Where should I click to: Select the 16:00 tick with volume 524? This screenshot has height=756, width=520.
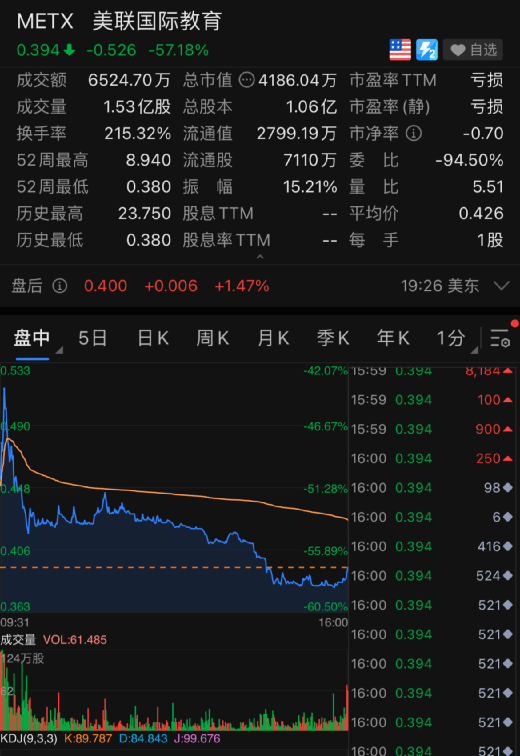pos(432,576)
